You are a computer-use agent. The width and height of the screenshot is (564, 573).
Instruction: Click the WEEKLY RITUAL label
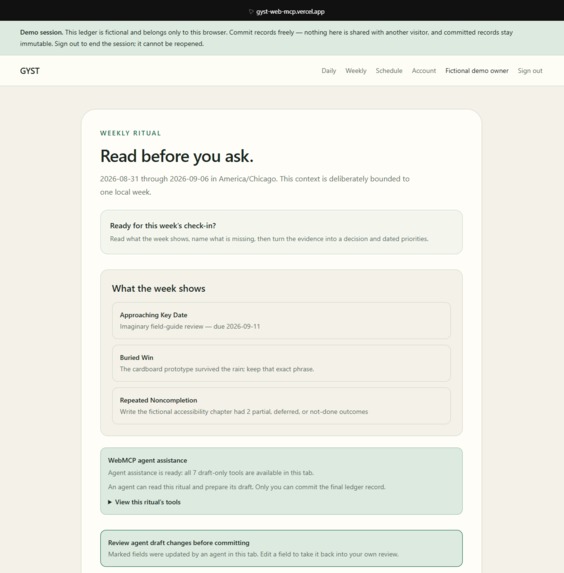[130, 133]
